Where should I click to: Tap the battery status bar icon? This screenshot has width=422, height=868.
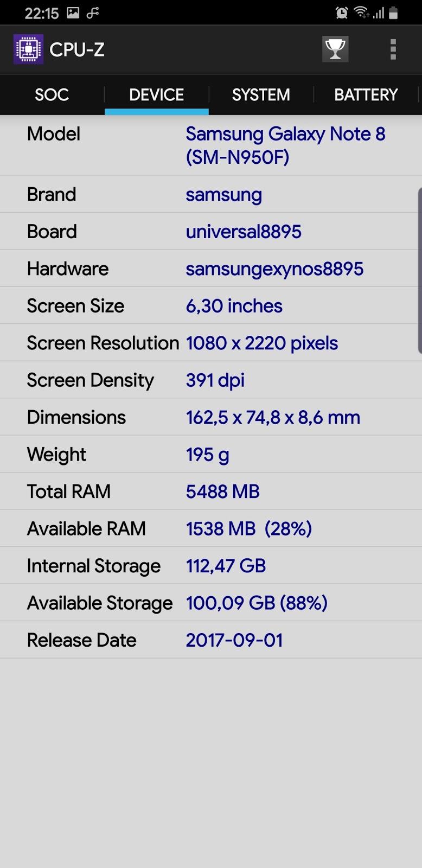394,12
